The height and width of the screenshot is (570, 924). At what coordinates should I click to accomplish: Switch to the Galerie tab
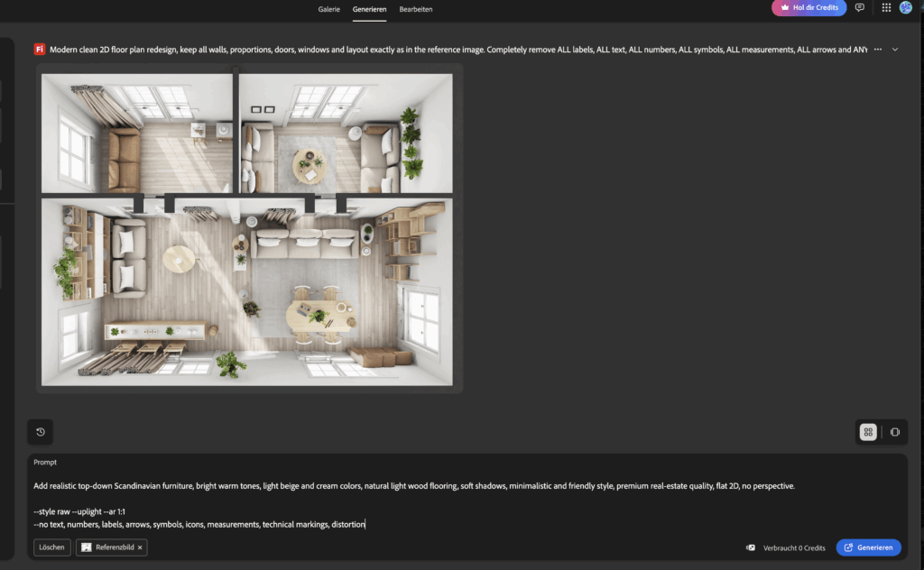pyautogui.click(x=329, y=9)
